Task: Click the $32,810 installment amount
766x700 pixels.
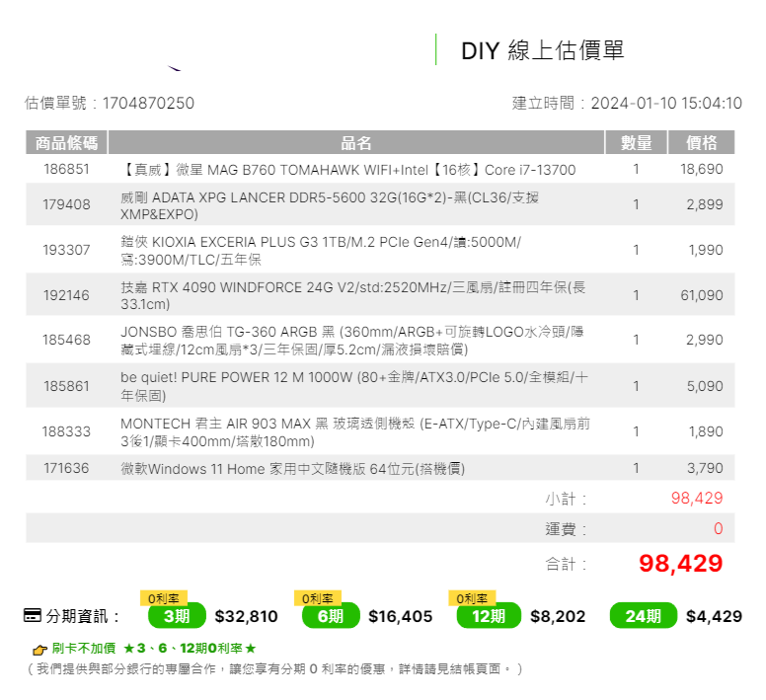Action: (x=246, y=616)
